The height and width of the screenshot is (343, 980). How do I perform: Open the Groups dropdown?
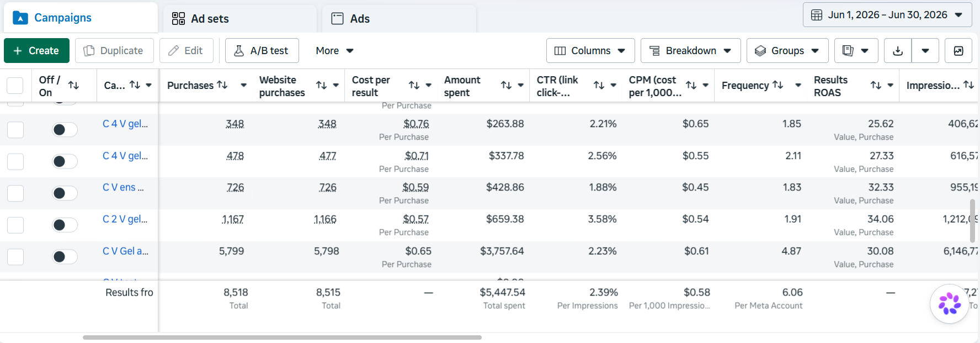coord(787,51)
